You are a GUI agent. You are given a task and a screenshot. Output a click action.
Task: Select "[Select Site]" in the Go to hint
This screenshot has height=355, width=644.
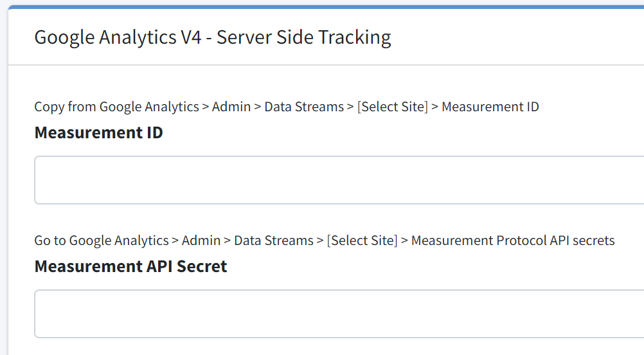pos(362,241)
